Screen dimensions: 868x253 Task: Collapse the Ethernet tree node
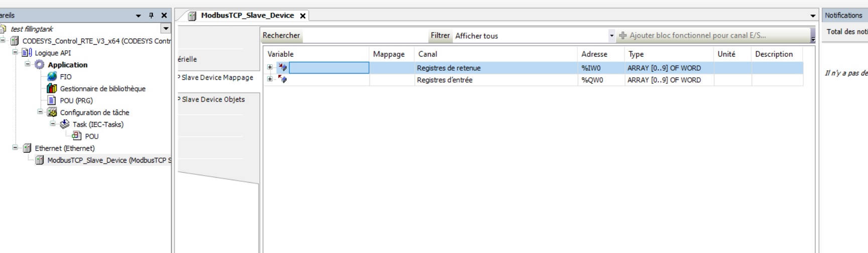(15, 148)
